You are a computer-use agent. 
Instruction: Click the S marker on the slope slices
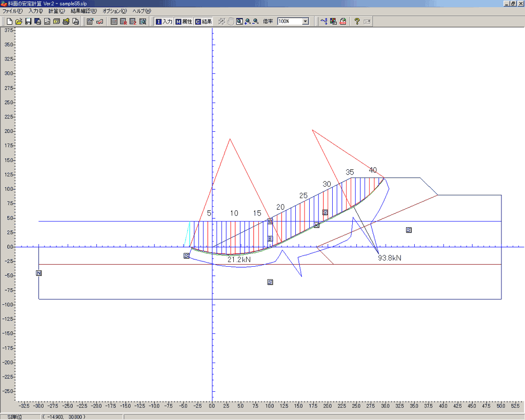pyautogui.click(x=325, y=212)
